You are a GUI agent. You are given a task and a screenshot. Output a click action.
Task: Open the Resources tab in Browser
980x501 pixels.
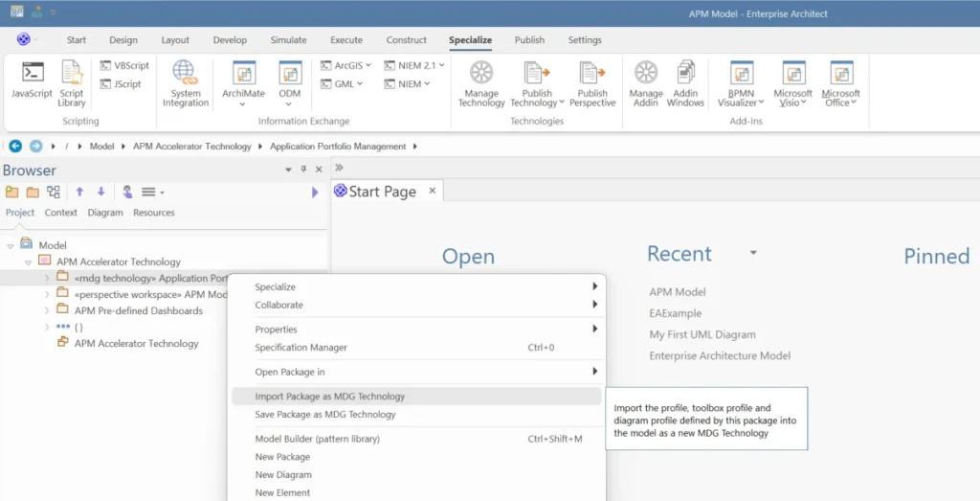click(x=154, y=213)
